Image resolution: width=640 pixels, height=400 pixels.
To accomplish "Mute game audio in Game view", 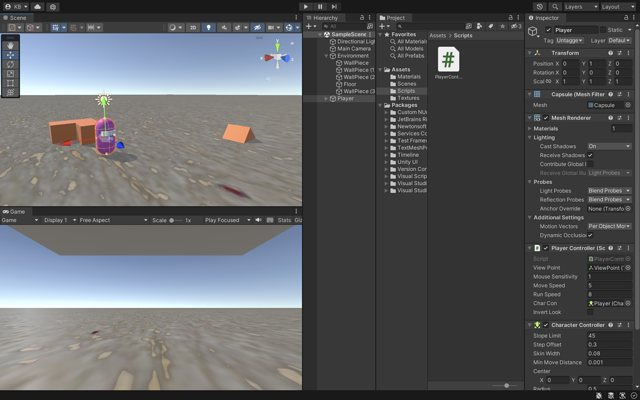I will (x=258, y=220).
